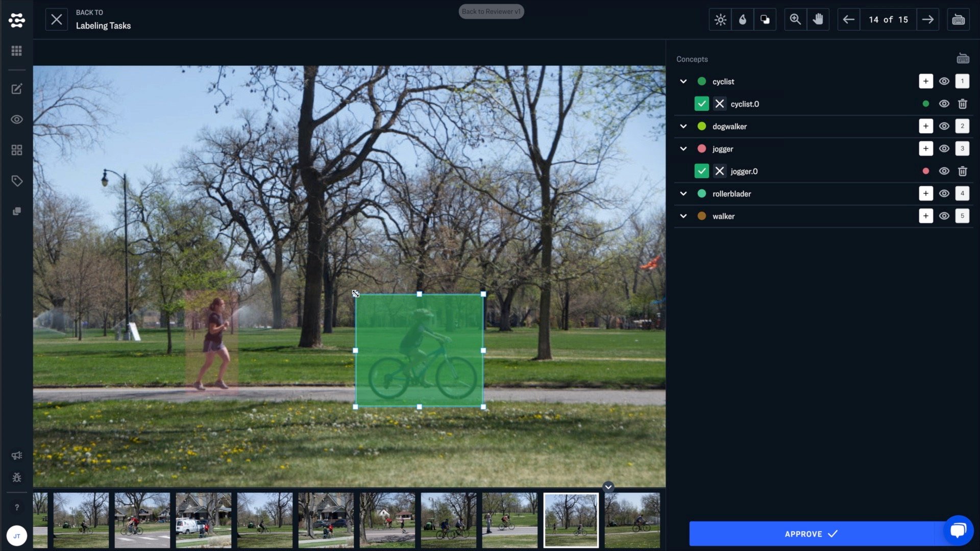Open keyboard shortcuts in top toolbar
Image resolution: width=980 pixels, height=551 pixels.
(958, 19)
